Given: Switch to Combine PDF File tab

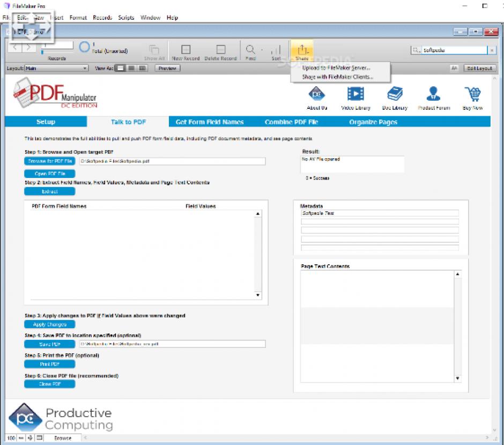Looking at the screenshot, I should [x=291, y=122].
